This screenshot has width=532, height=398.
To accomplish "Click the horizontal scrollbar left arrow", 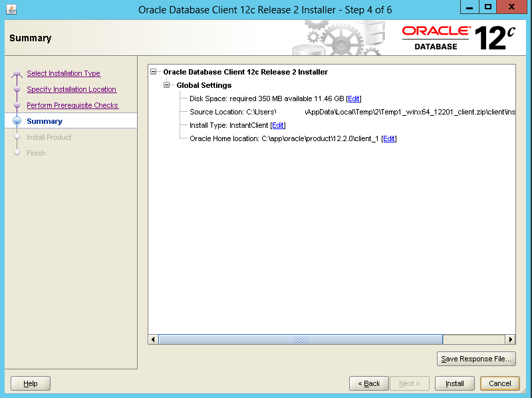I will pos(153,339).
